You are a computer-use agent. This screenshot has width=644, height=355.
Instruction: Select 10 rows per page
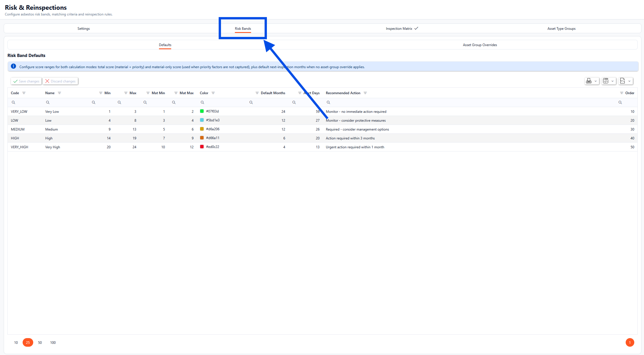pos(16,342)
